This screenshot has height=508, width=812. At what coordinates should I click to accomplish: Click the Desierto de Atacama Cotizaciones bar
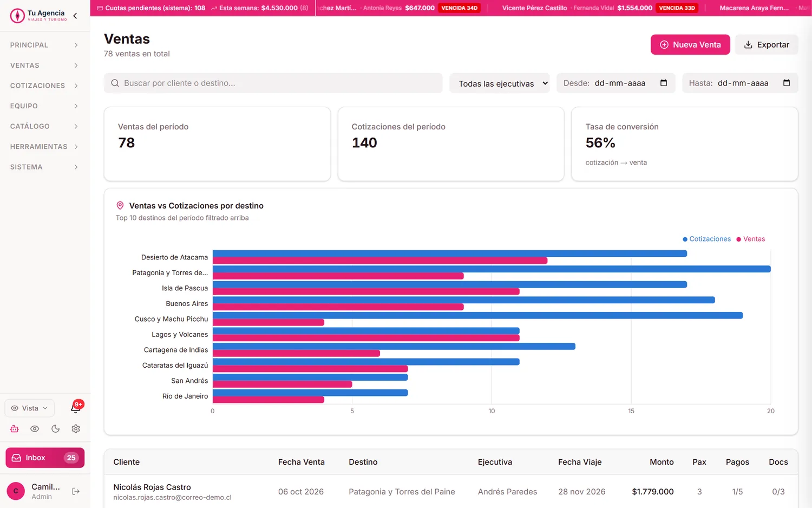click(450, 253)
